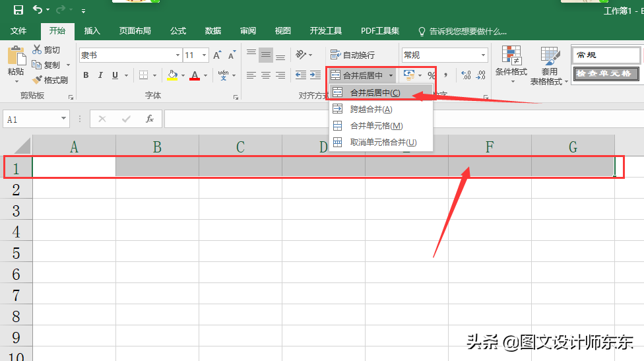644x361 pixels.
Task: Open the fill color dropdown arrow
Action: (183, 76)
